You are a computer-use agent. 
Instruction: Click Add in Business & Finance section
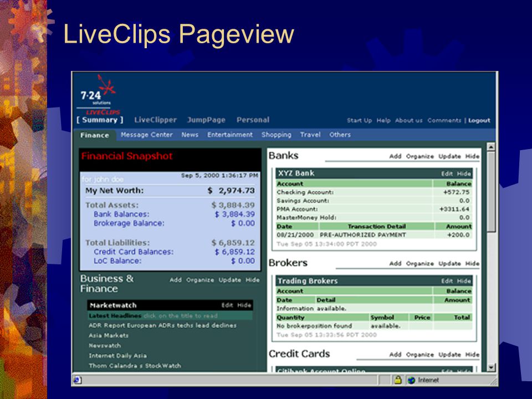[176, 280]
